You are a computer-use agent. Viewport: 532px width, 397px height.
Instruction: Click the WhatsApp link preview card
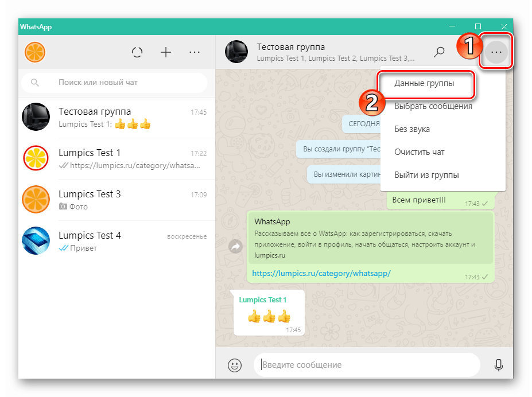(x=371, y=238)
